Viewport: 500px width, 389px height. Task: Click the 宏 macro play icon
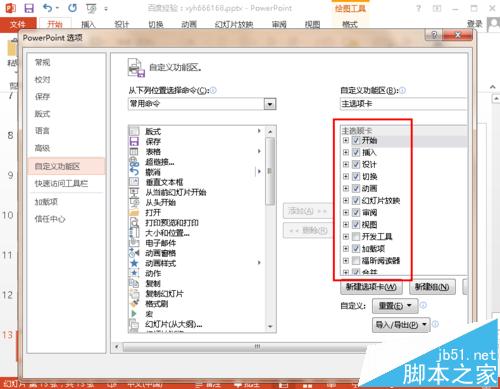[134, 314]
